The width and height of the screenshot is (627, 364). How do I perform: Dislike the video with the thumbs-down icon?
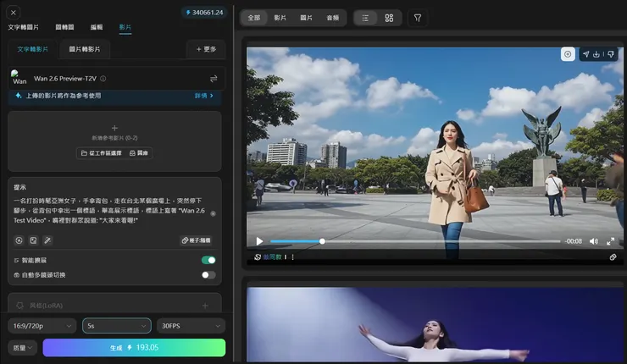point(611,54)
